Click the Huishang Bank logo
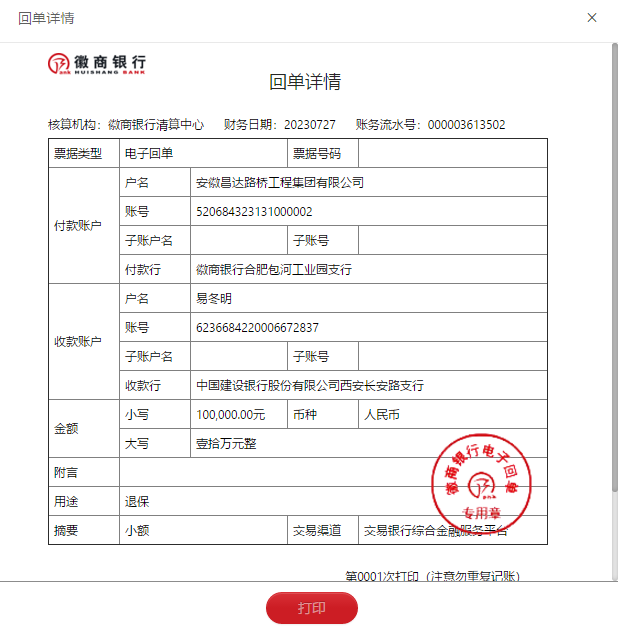Screen dimensions: 618x626 97,64
